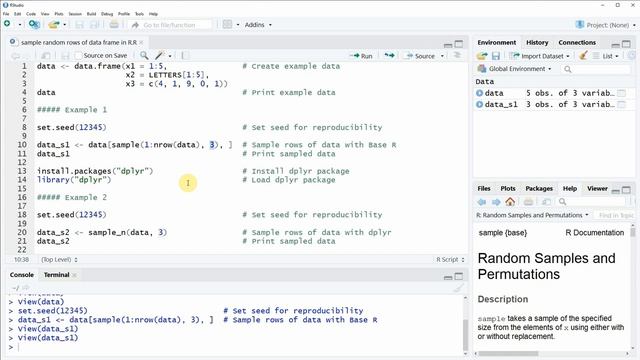Click the Find in Topic field
Image resolution: width=640 pixels, height=360 pixels.
616,215
